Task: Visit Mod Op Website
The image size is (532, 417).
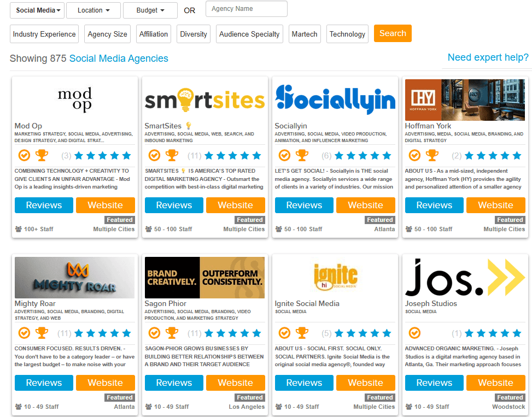Action: tap(105, 205)
